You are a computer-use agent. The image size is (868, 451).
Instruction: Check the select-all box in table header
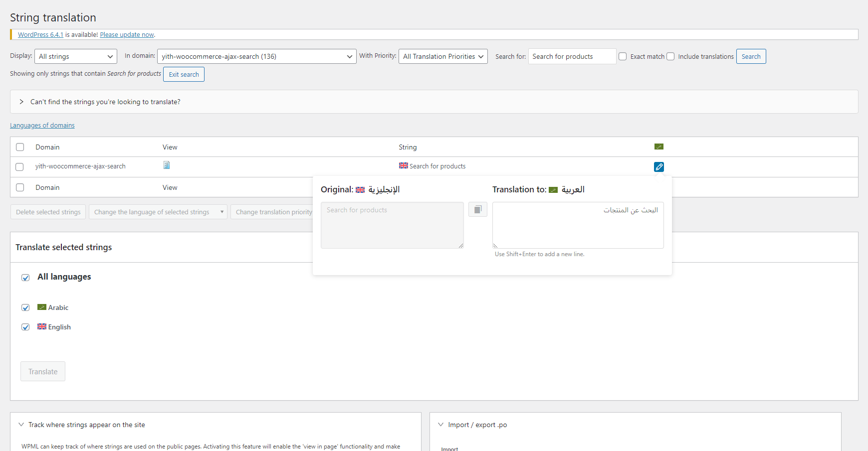point(20,147)
